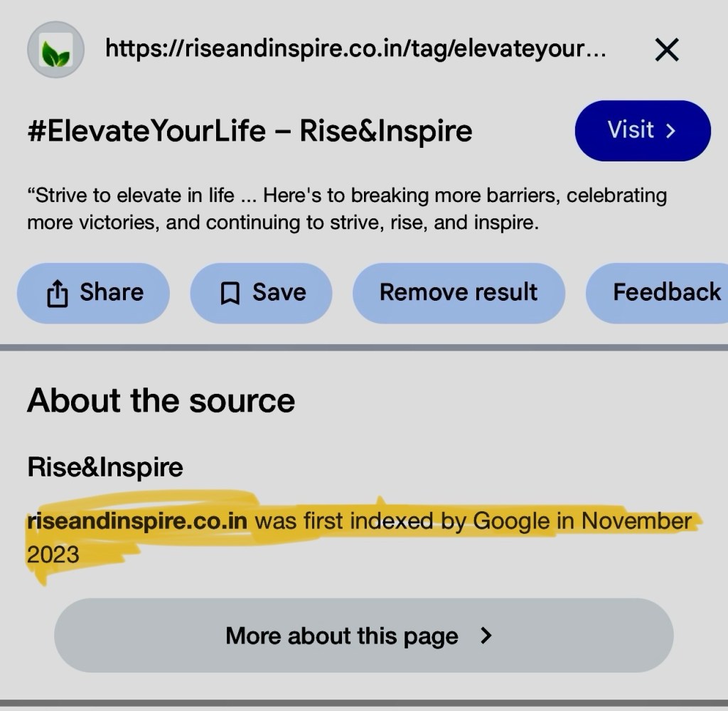Screen dimensions: 728x711
Task: Open the Feedback option
Action: pyautogui.click(x=665, y=292)
